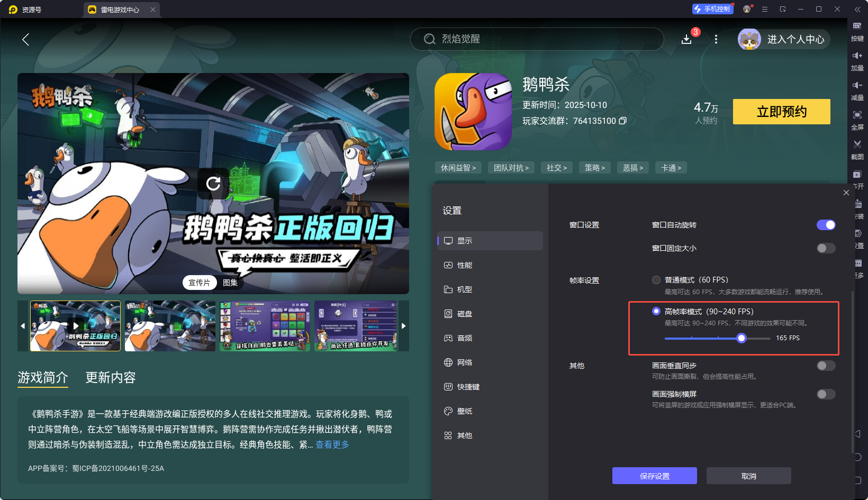Enter 全屏 fullscreen mode
The height and width of the screenshot is (500, 868).
[858, 120]
